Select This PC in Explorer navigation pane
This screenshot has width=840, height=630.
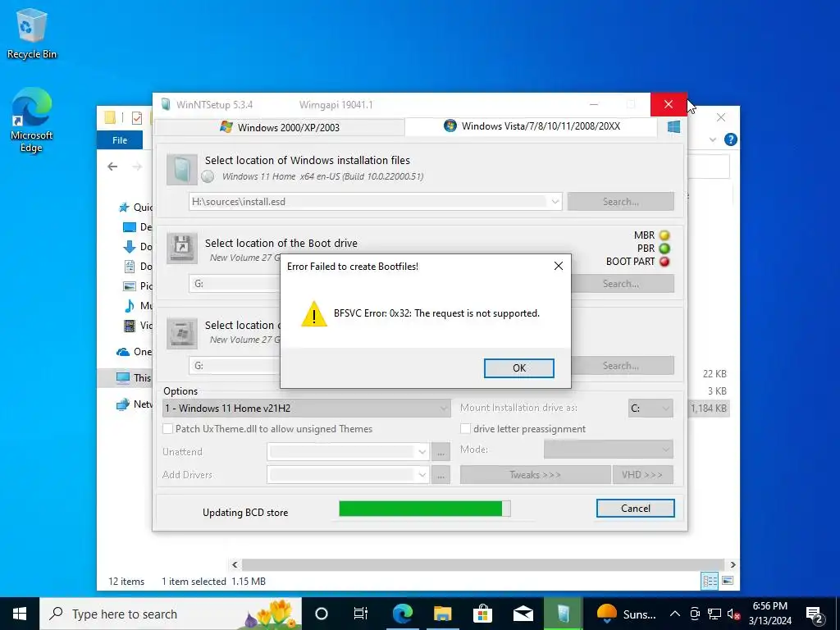click(134, 377)
